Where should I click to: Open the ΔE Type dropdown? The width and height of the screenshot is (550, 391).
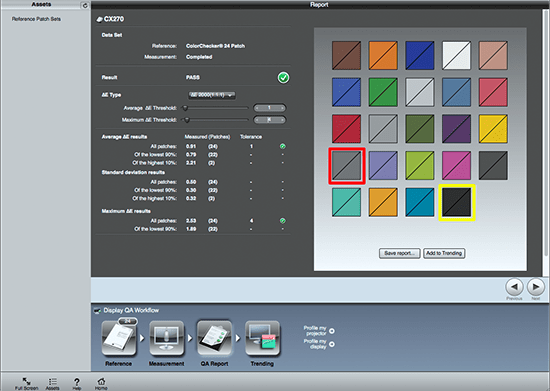tap(212, 95)
